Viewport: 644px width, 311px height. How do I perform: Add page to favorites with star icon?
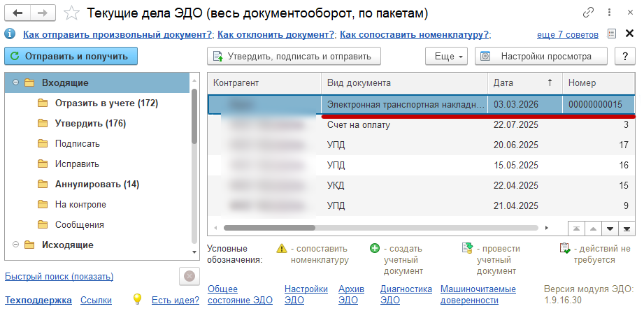coord(71,13)
